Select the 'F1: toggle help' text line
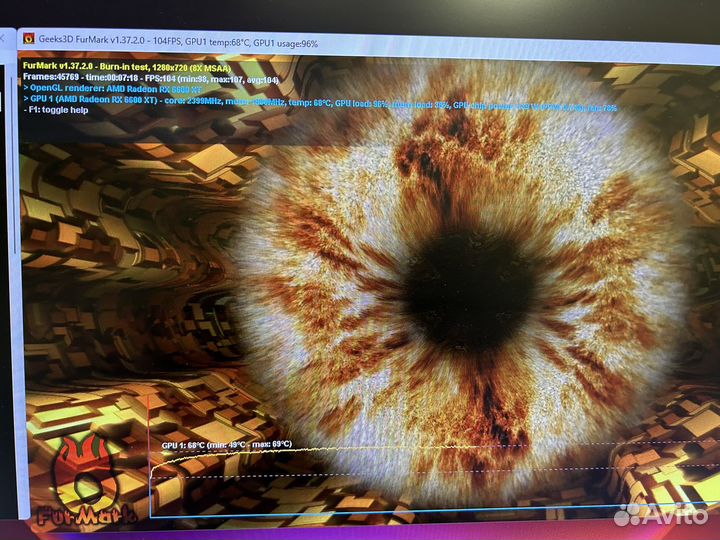Viewport: 720px width, 540px height. click(x=62, y=109)
